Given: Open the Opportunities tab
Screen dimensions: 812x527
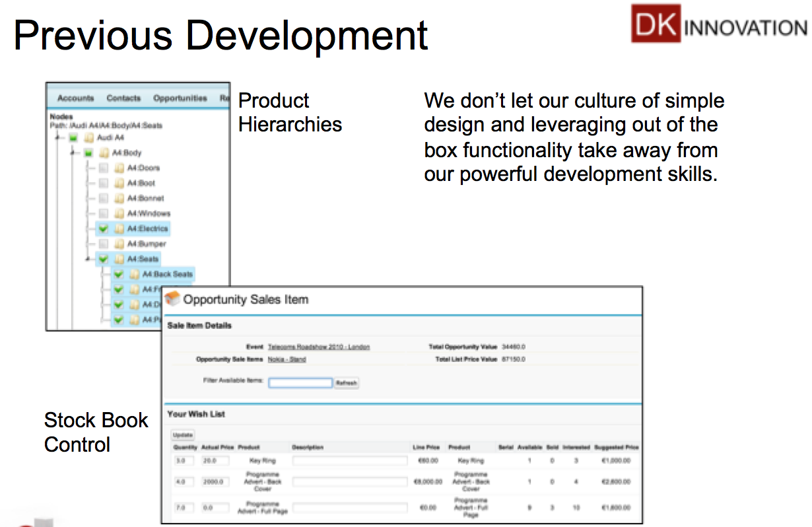Looking at the screenshot, I should point(180,98).
